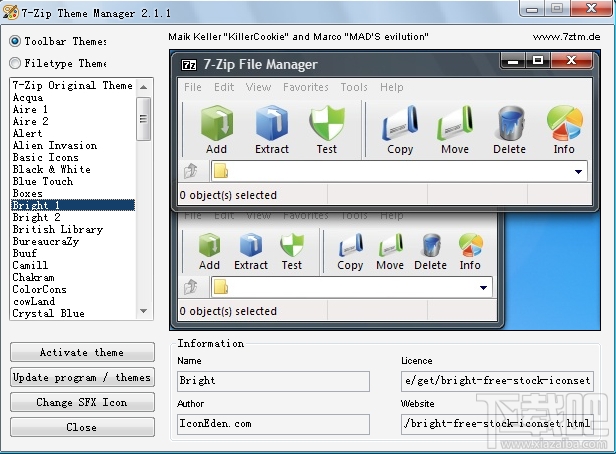Viewport: 616px width, 454px height.
Task: Click the palette app icon in title bar
Action: 10,12
